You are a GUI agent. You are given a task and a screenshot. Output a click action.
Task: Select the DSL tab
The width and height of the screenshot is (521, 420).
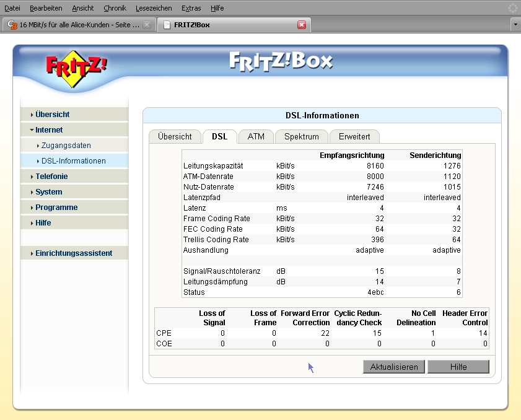(x=220, y=136)
